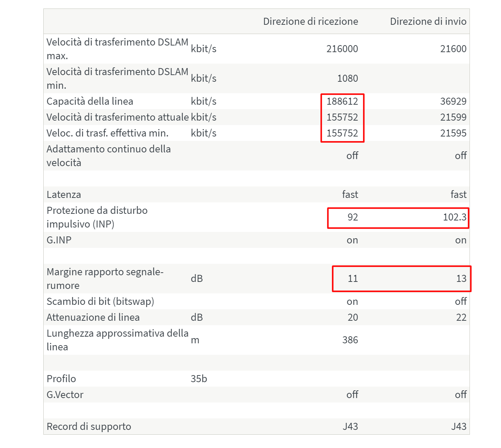Select line capacity receive value 188612
The image size is (501, 448).
coord(342,101)
